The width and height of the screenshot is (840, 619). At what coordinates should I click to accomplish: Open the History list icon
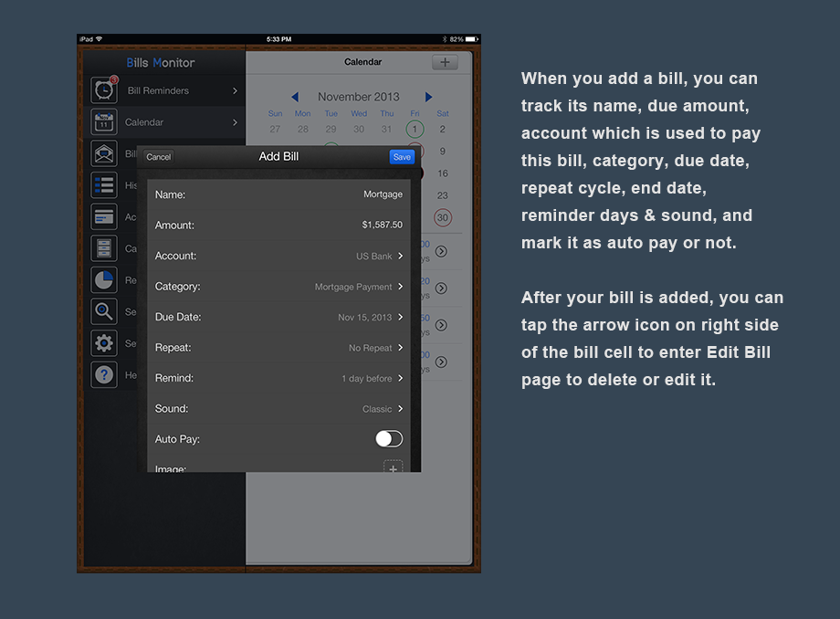pos(104,185)
